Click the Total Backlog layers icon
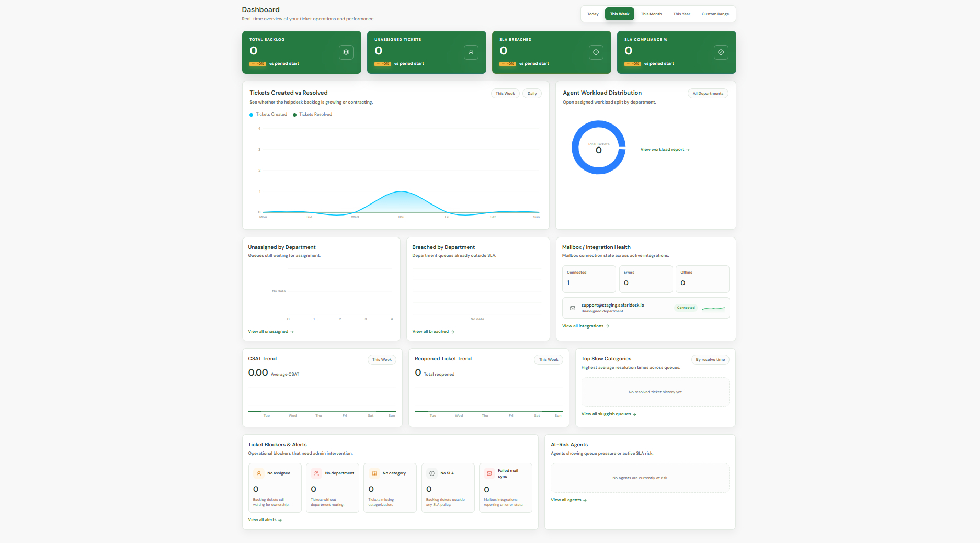 point(346,52)
